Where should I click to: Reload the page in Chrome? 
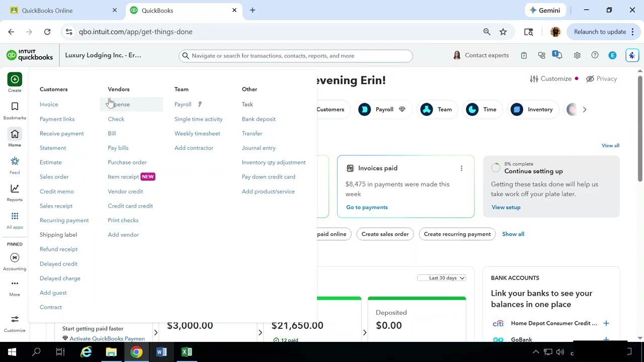[x=47, y=32]
